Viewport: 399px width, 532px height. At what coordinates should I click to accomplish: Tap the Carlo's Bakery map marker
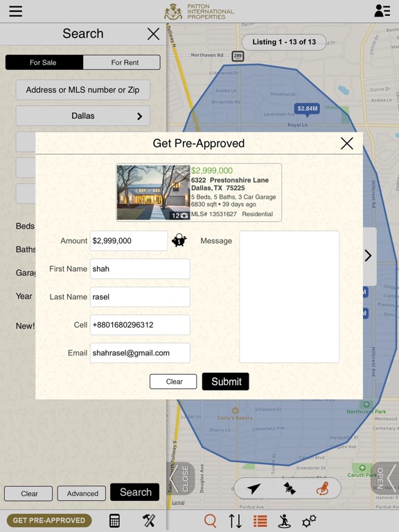(235, 411)
